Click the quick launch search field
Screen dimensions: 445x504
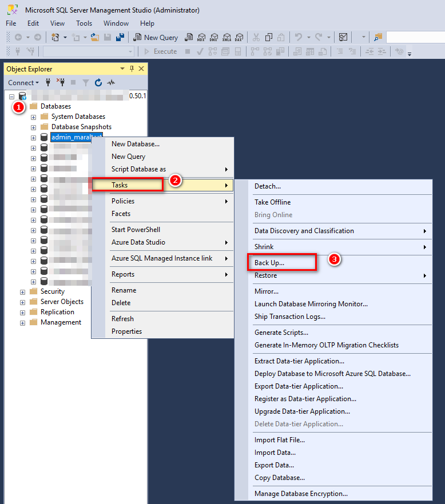[415, 38]
